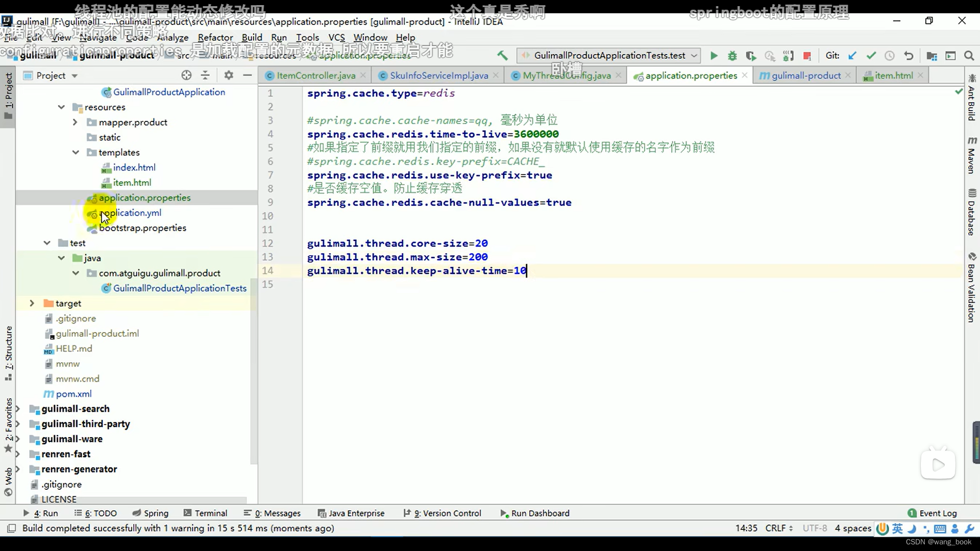This screenshot has width=980, height=551.
Task: Click editor line 15 blank line
Action: [x=633, y=284]
